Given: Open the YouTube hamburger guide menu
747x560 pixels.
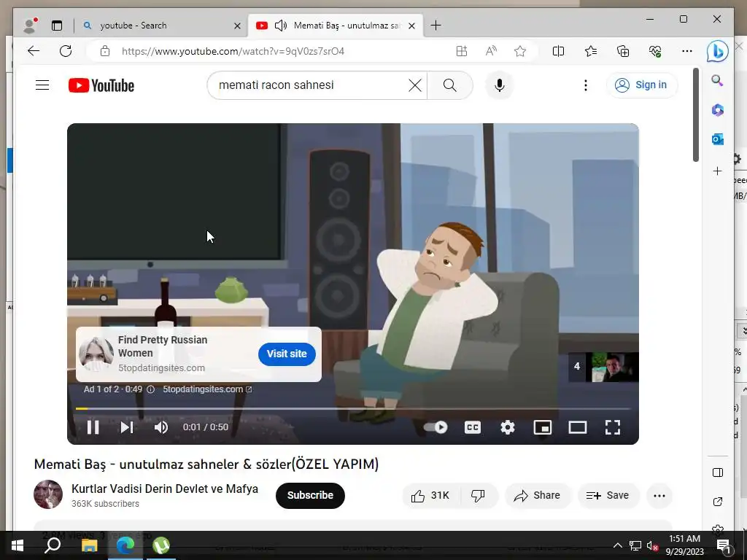Looking at the screenshot, I should tap(42, 85).
